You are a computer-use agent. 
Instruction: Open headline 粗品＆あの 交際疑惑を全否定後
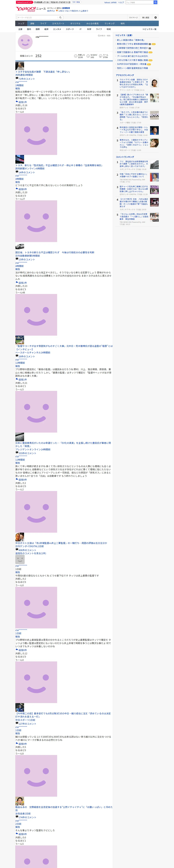pyautogui.click(x=64, y=808)
